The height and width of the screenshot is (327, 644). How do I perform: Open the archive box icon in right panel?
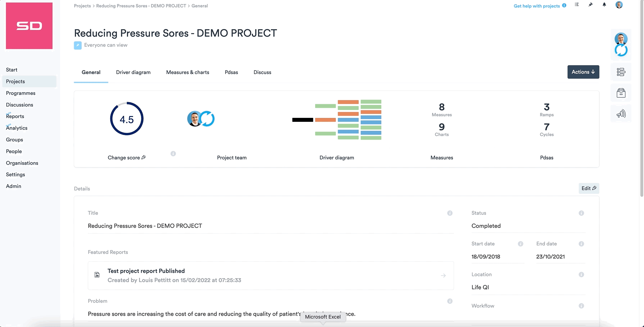click(x=621, y=93)
